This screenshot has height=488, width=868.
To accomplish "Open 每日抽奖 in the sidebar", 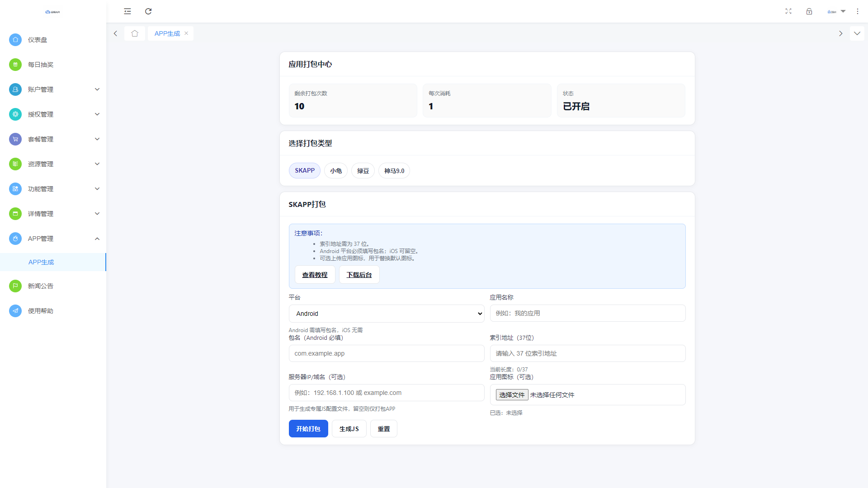I will 41,65.
